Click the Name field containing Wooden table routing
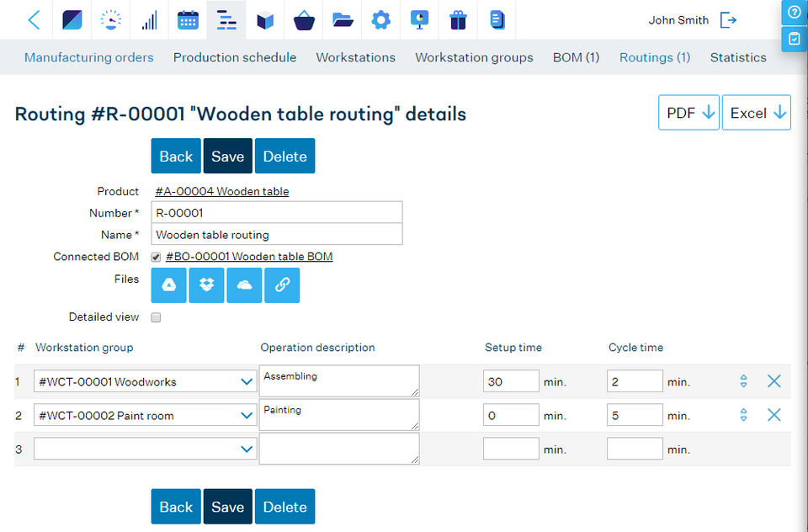808x532 pixels. click(277, 235)
